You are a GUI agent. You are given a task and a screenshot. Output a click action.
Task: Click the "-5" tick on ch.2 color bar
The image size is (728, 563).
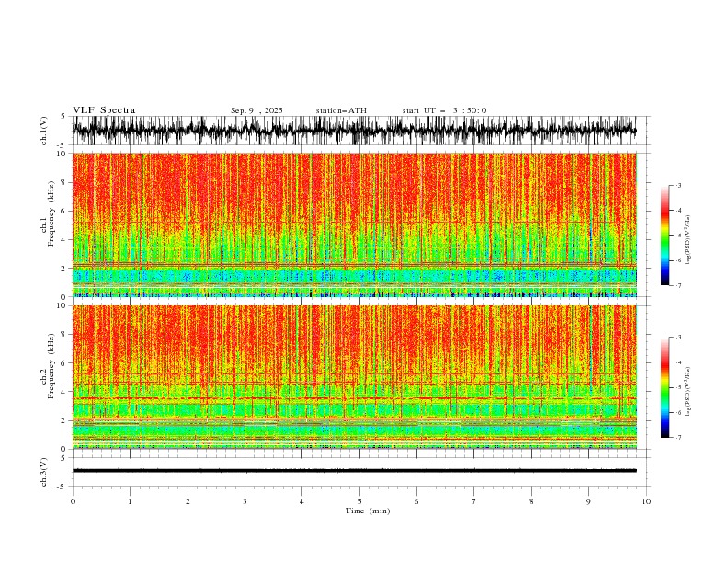[x=677, y=387]
